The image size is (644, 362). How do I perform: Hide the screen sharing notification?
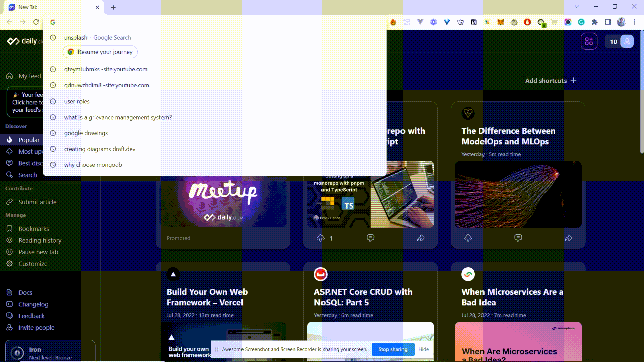(x=424, y=349)
